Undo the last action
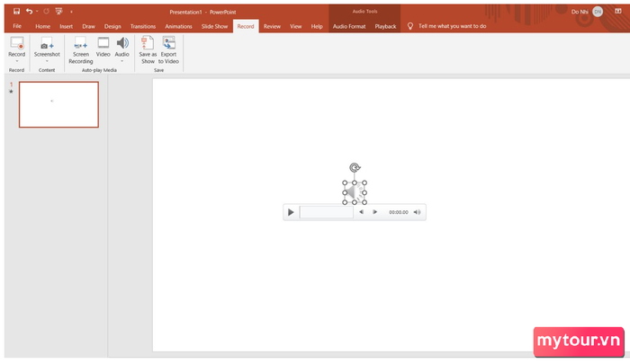Screen dimensions: 630x364 coord(29,12)
